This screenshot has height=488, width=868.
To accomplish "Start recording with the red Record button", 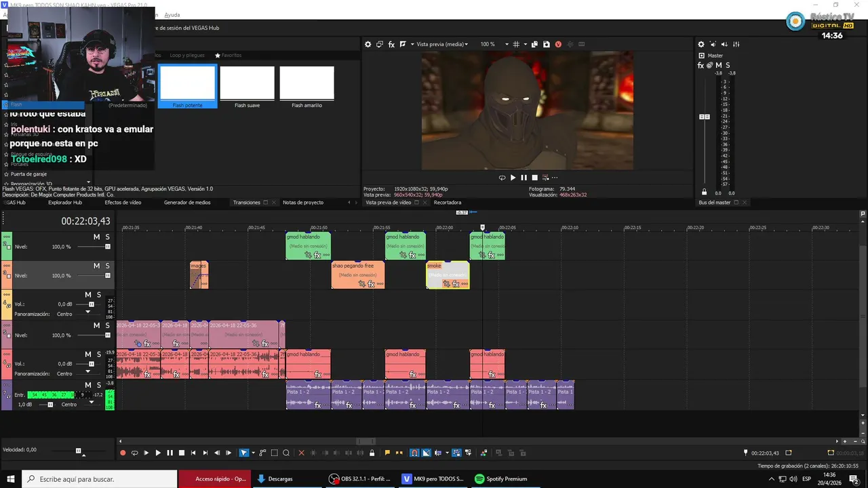I will pyautogui.click(x=123, y=453).
